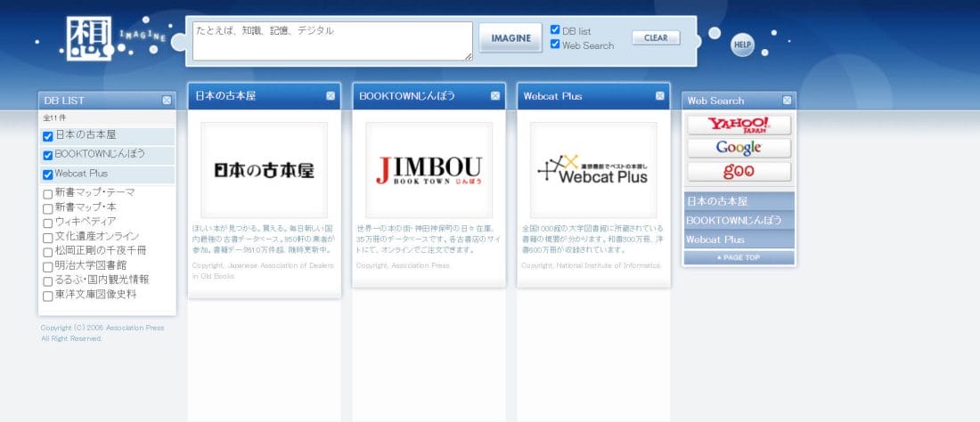Check 文化遺産オンライン database

(47, 238)
